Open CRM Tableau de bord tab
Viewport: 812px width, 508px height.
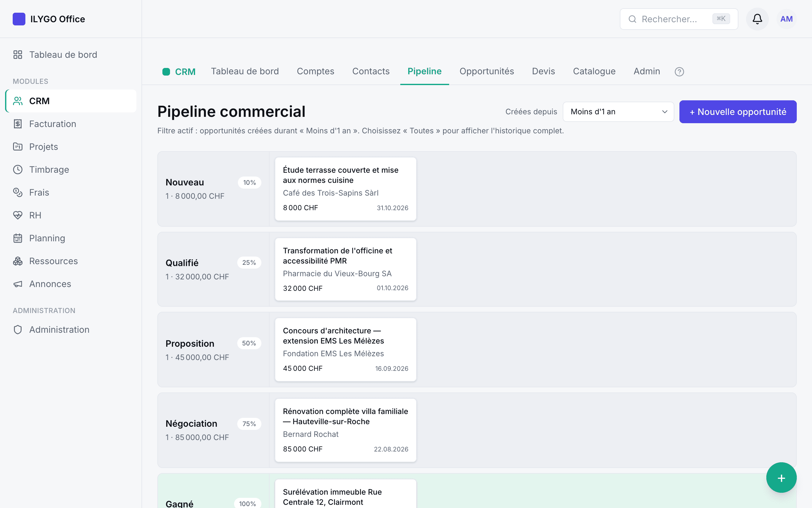(245, 71)
